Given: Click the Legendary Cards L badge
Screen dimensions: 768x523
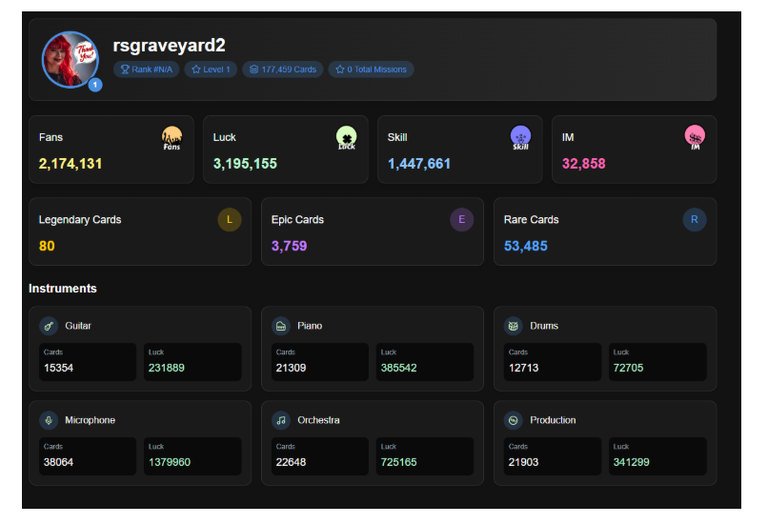Looking at the screenshot, I should [229, 220].
